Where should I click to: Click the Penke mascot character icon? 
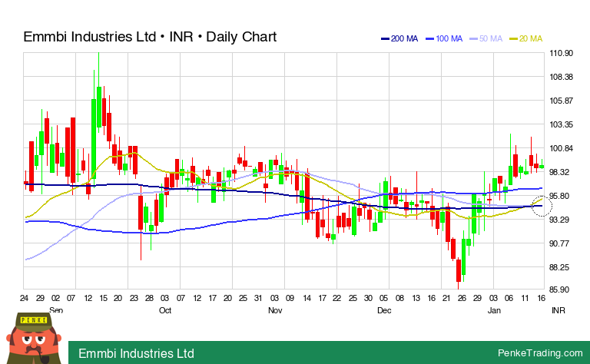click(x=34, y=339)
